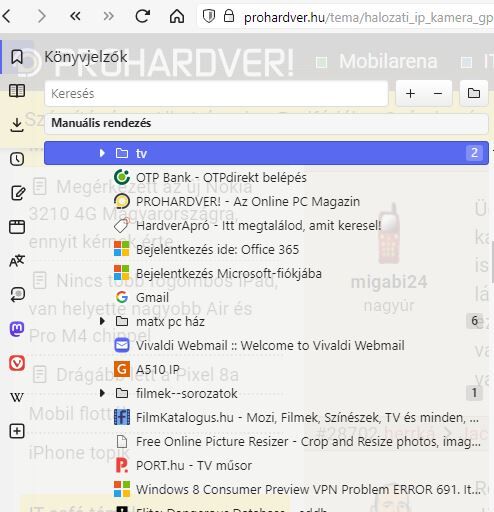This screenshot has height=512, width=494.
Task: Expand the matx pc ház folder
Action: pos(102,321)
